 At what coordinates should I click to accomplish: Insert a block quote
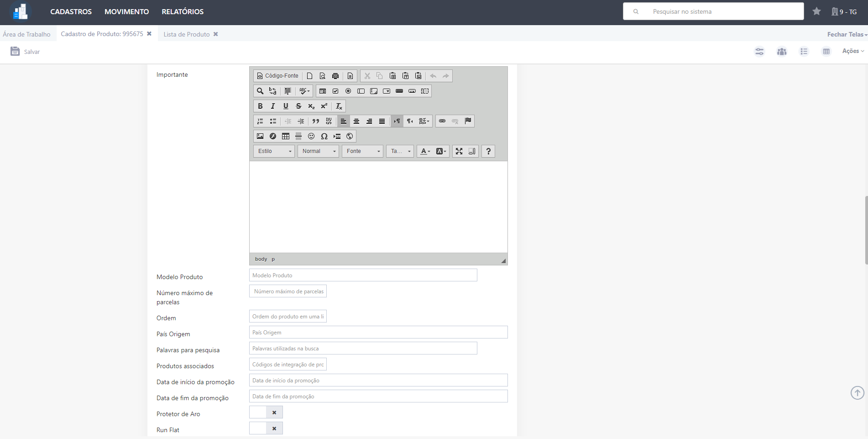click(x=316, y=121)
